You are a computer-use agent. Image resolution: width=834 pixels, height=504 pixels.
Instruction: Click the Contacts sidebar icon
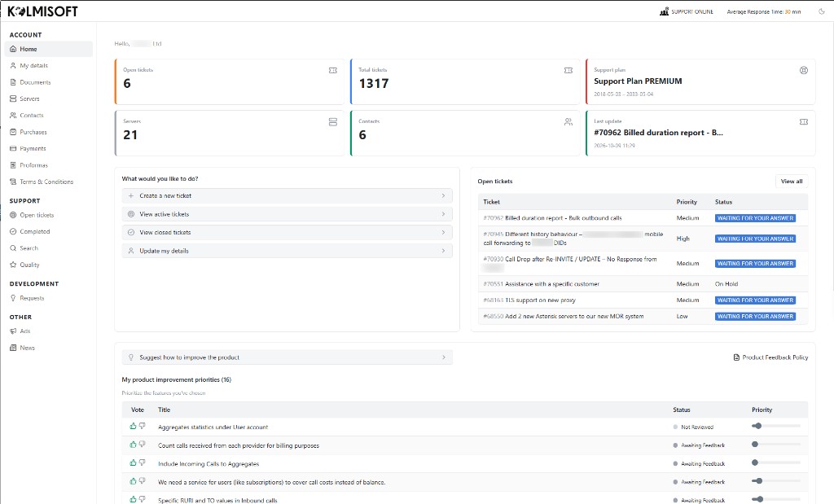point(13,115)
